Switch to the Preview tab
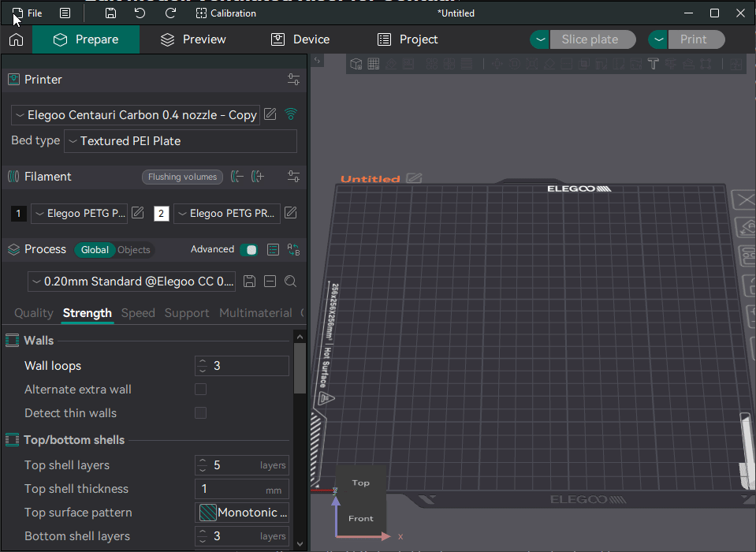Image resolution: width=756 pixels, height=552 pixels. point(193,39)
